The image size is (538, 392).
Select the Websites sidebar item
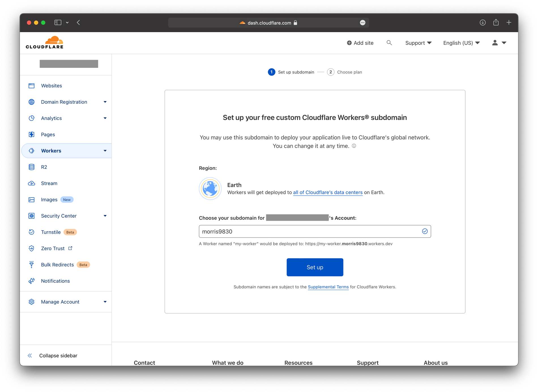51,85
